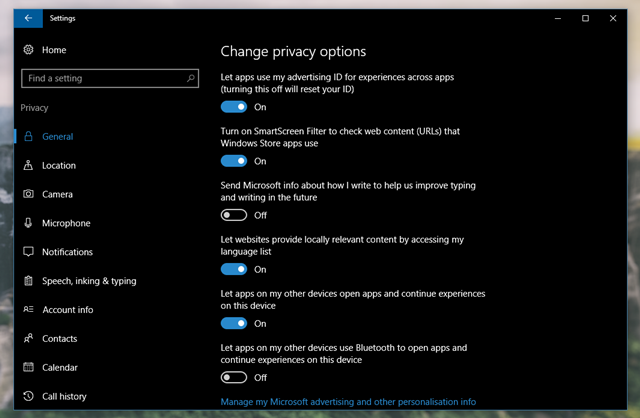Turn off the advertising ID toggle
Viewport: 640px width, 418px height.
coord(234,107)
